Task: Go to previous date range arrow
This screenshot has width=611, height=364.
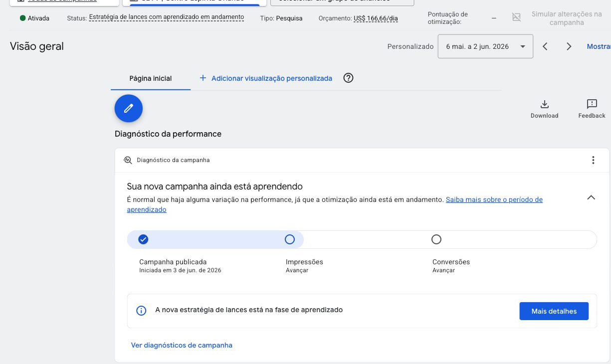Action: (545, 46)
